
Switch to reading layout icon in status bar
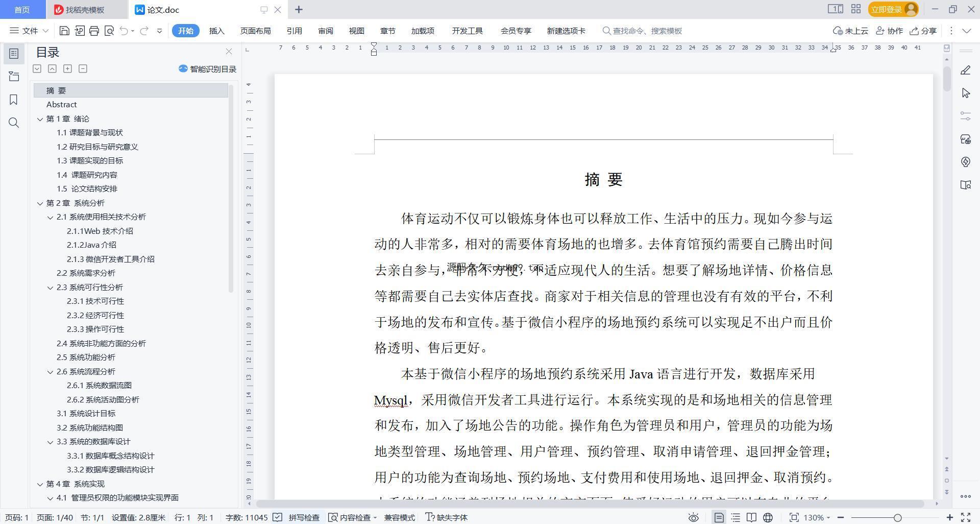(x=751, y=517)
